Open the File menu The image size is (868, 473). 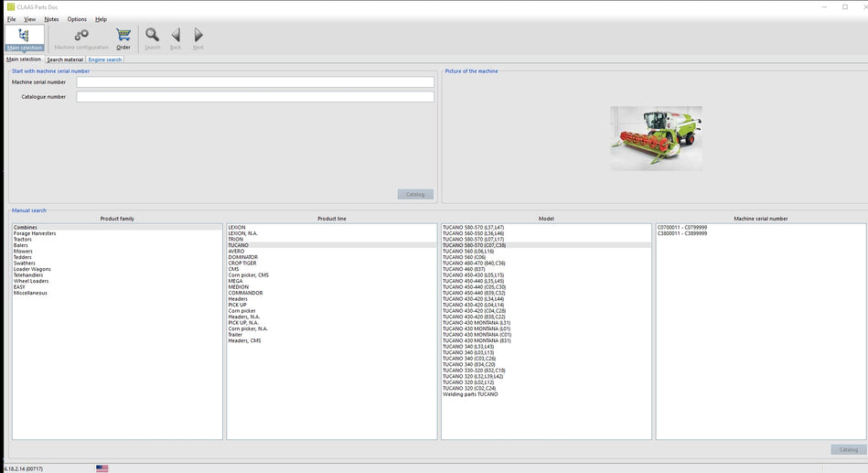11,18
